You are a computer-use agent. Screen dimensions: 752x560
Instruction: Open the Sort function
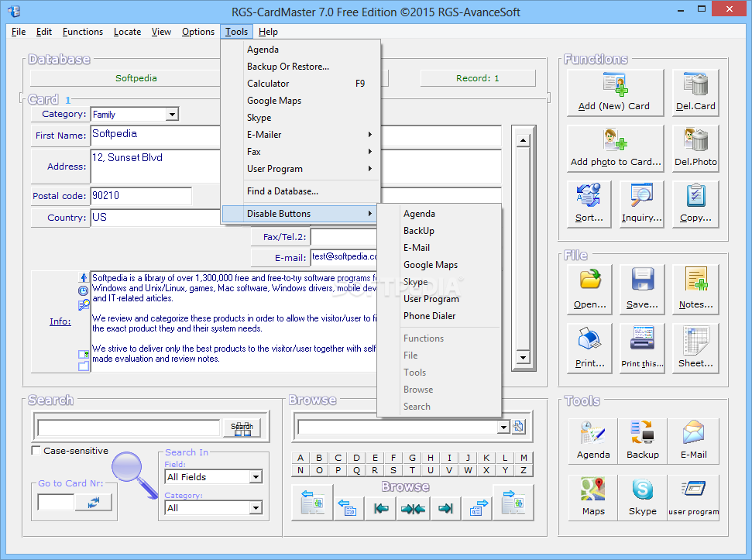click(x=589, y=204)
